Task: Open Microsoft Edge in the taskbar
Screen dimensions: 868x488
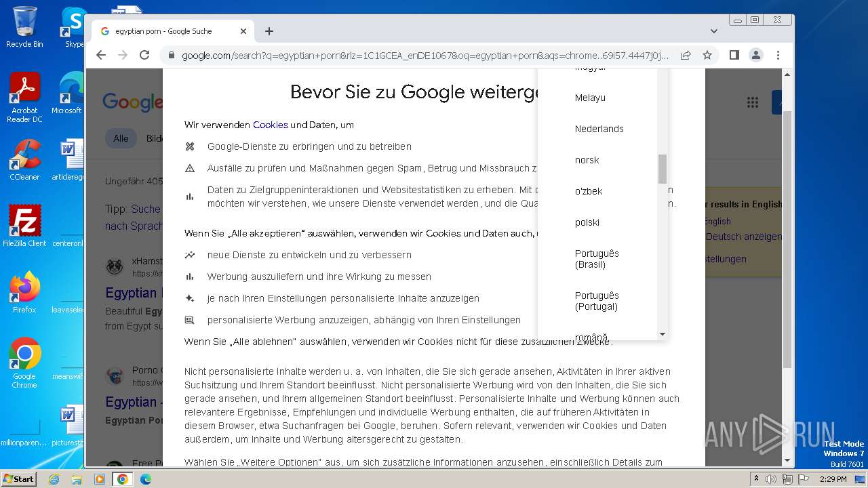Action: tap(146, 479)
